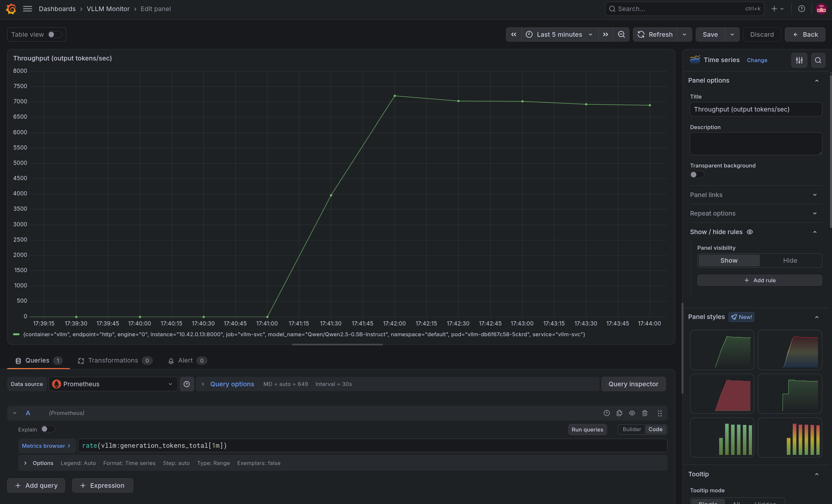Open the panel options sliders icon
The height and width of the screenshot is (504, 832).
(799, 60)
